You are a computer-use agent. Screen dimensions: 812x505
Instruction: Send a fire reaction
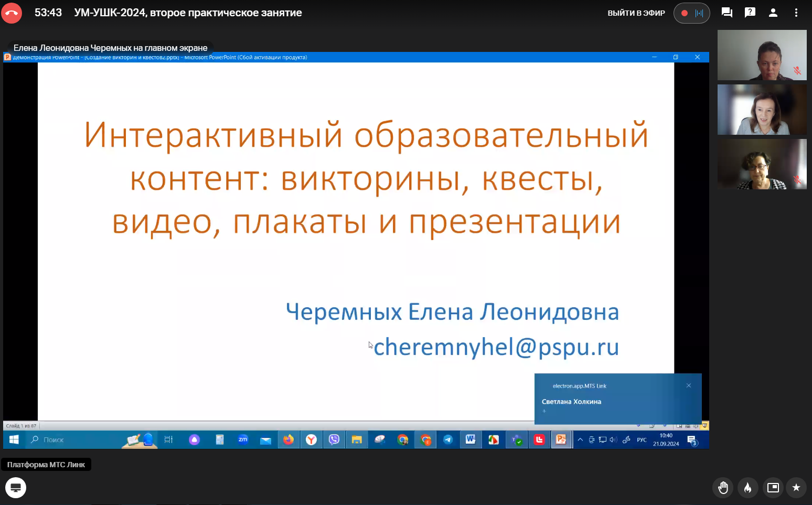tap(747, 488)
